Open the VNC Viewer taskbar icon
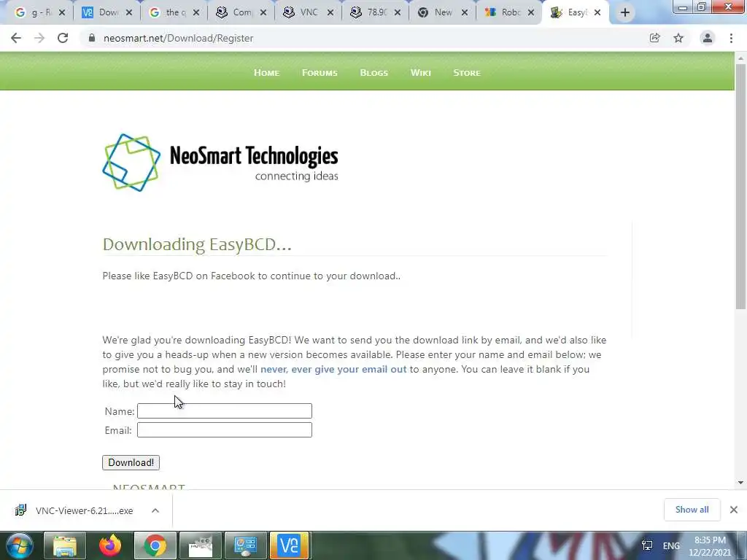This screenshot has width=747, height=560. pos(290,545)
